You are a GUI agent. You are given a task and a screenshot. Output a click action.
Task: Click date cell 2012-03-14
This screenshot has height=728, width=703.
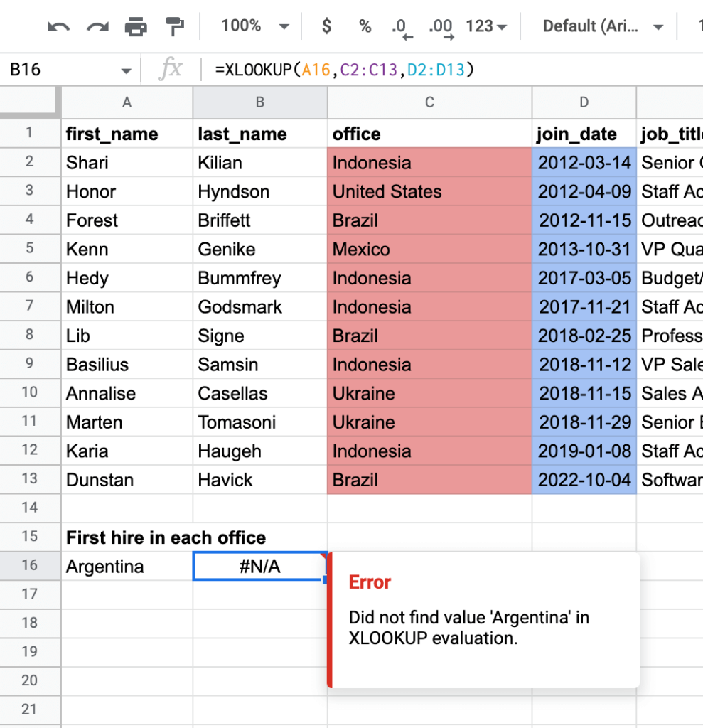pyautogui.click(x=584, y=163)
